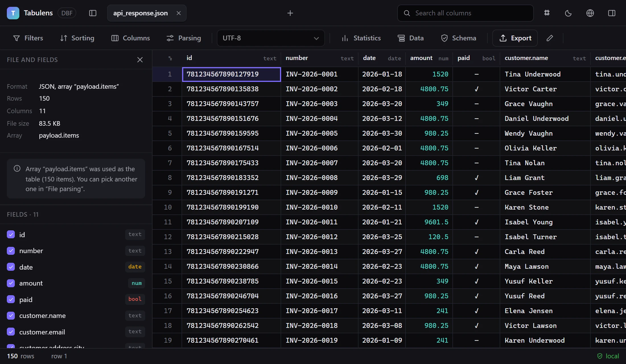This screenshot has height=364, width=626.
Task: Open the Filters panel
Action: (x=28, y=38)
